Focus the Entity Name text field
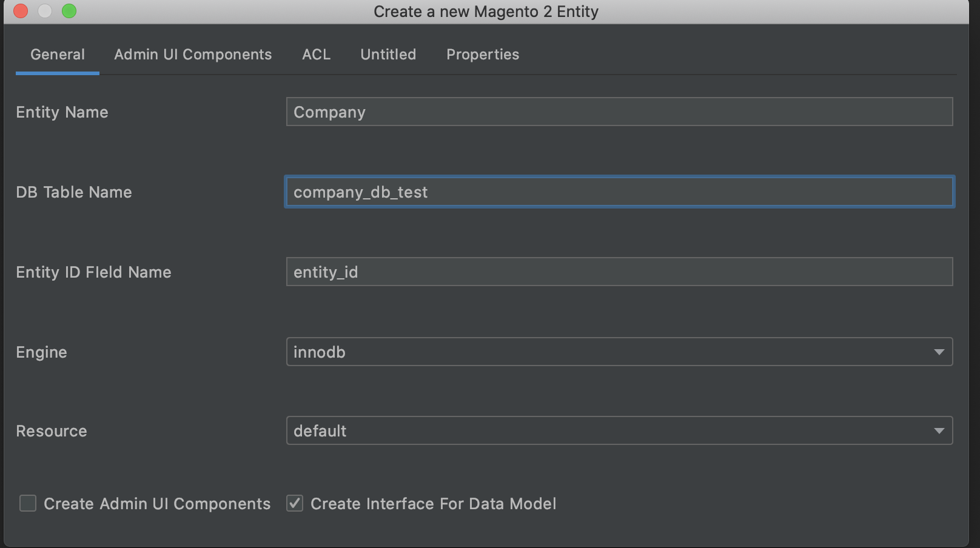The image size is (980, 548). coord(619,112)
